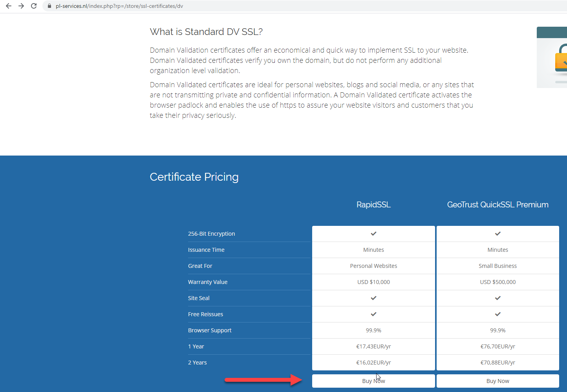This screenshot has height=392, width=567.
Task: Click RapidSSL Site Seal checkmark
Action: (373, 298)
